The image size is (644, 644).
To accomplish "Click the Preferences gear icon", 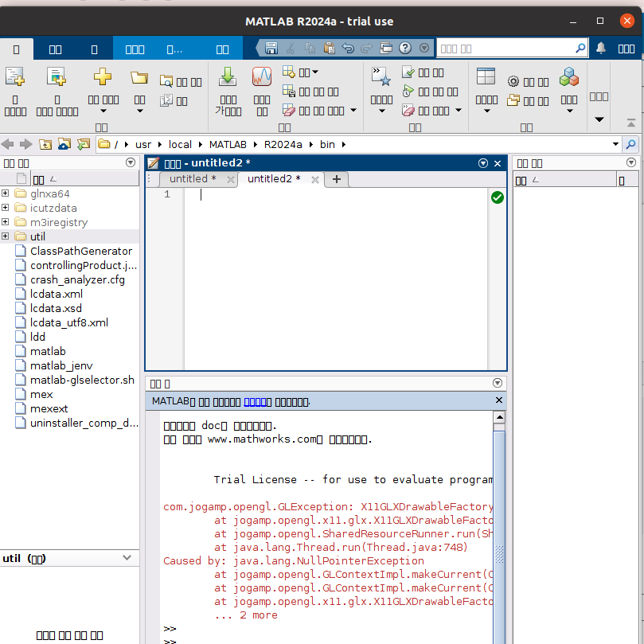I will pos(513,81).
